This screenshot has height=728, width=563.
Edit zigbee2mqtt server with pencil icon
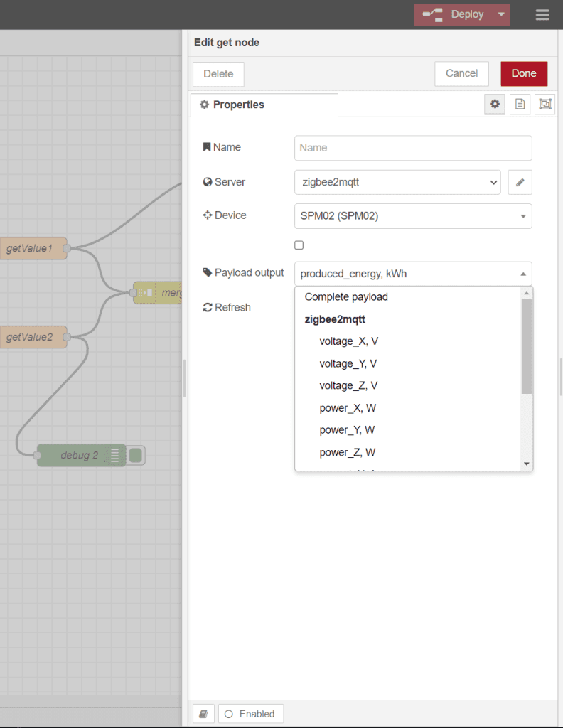click(520, 183)
